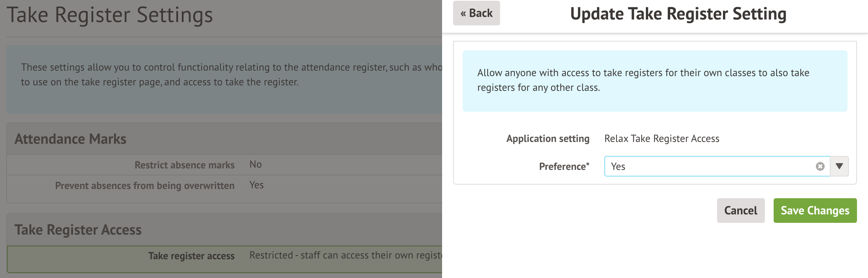
Task: Focus the Preference field showing Yes
Action: [x=709, y=167]
